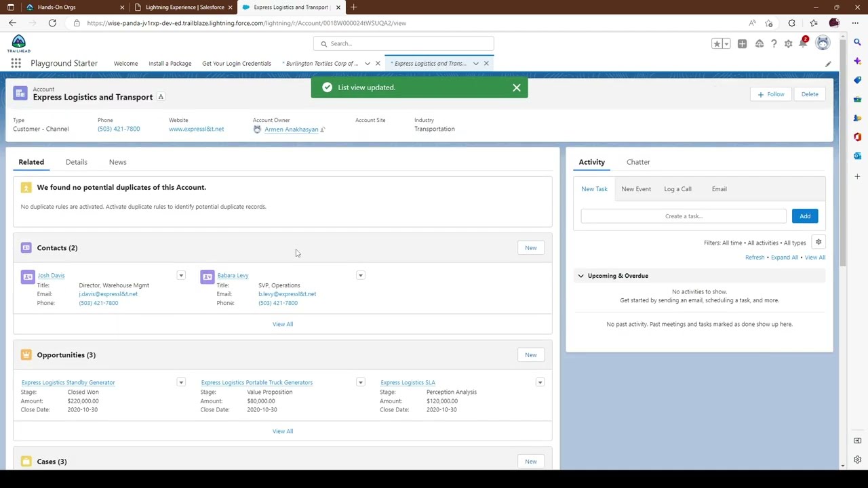Click View All under Contacts
Viewport: 868px width, 488px height.
283,324
